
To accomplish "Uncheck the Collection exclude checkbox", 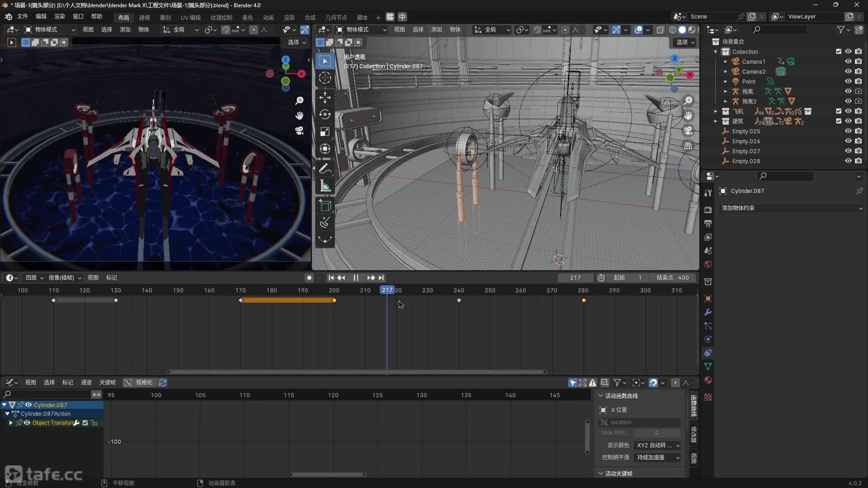I will click(839, 52).
